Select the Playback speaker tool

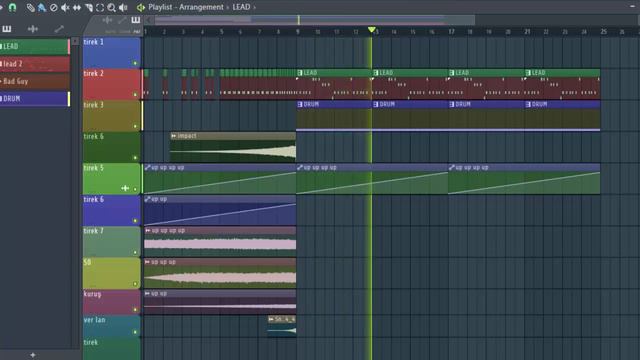click(x=123, y=7)
